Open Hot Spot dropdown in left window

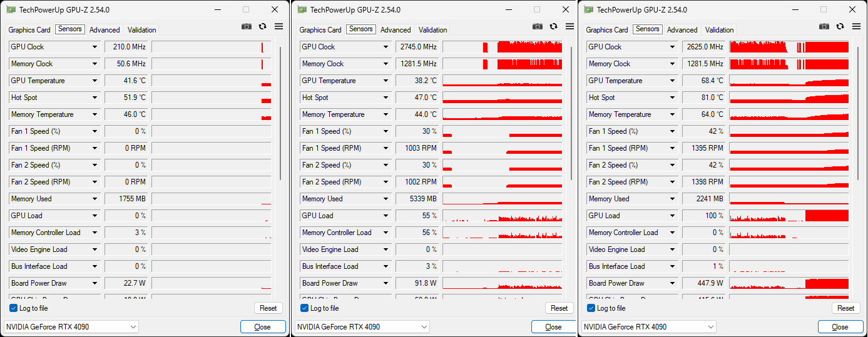click(95, 98)
